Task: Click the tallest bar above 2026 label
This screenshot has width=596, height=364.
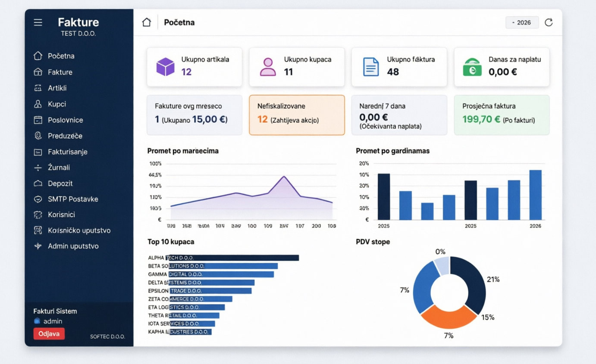Action: click(x=535, y=195)
